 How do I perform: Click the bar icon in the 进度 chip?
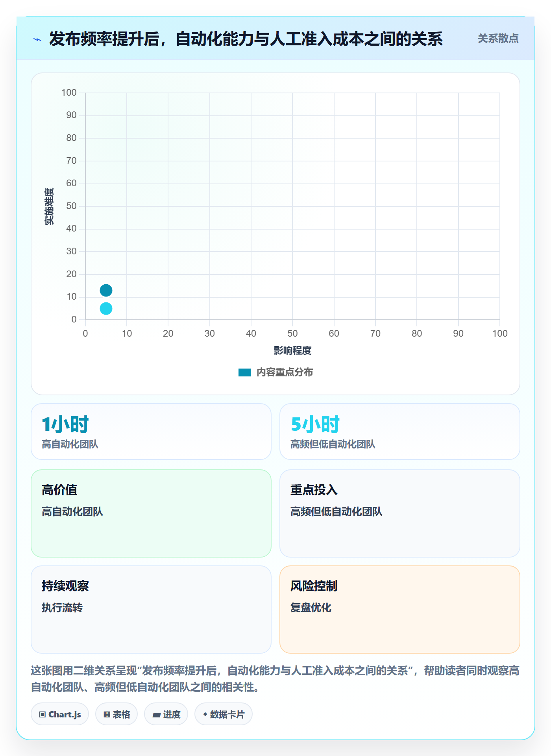(x=156, y=715)
